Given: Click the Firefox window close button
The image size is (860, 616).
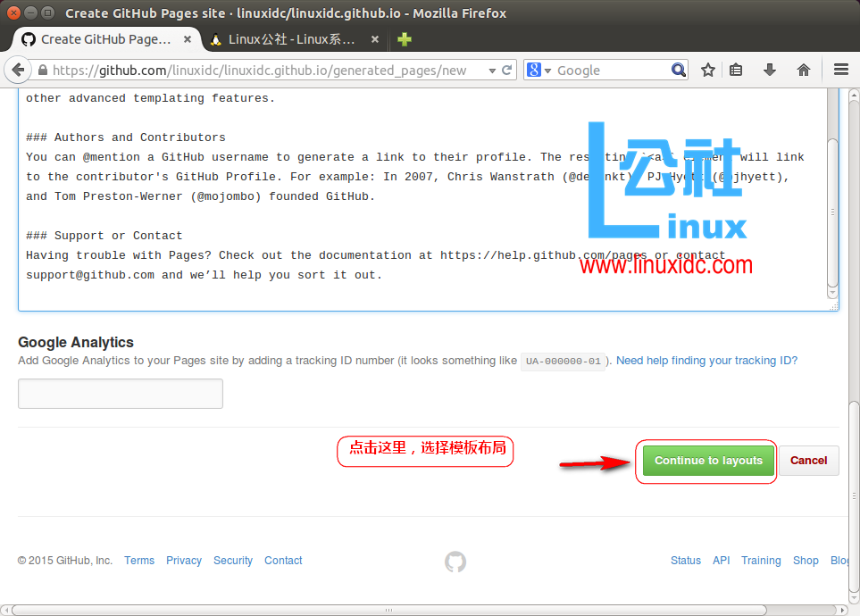Looking at the screenshot, I should (14, 12).
